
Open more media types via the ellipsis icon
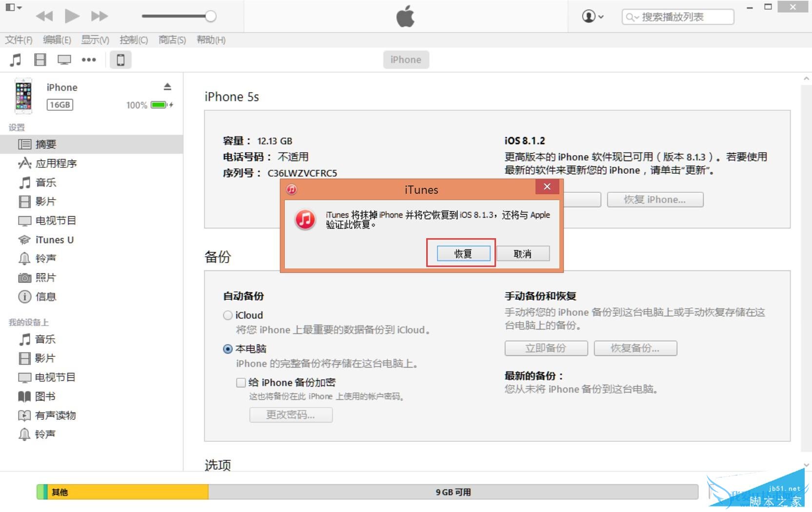89,59
